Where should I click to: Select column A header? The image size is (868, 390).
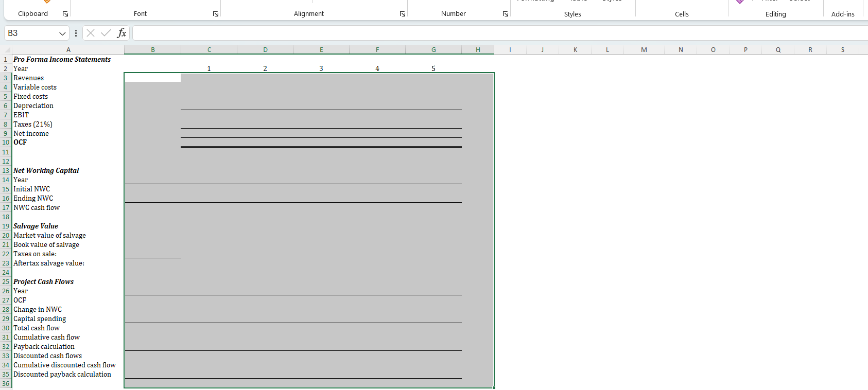click(x=68, y=50)
